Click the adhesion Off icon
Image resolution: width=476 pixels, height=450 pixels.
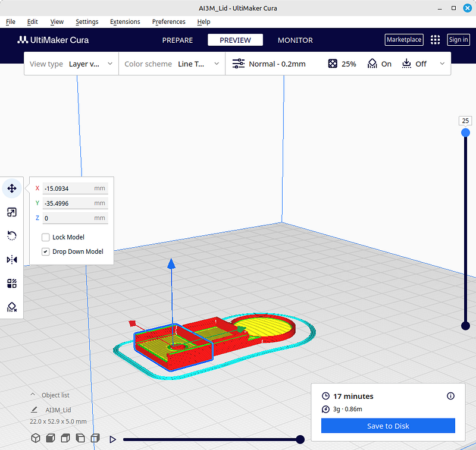point(406,64)
